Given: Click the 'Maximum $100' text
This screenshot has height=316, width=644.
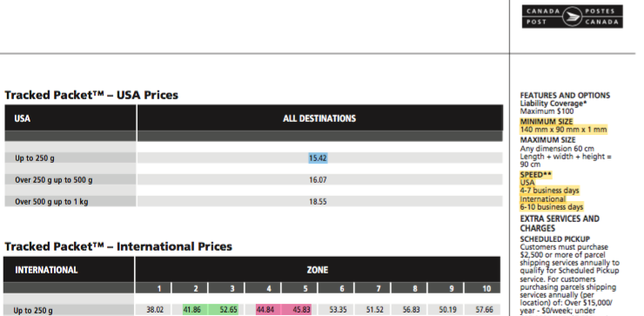Looking at the screenshot, I should click(x=547, y=111).
